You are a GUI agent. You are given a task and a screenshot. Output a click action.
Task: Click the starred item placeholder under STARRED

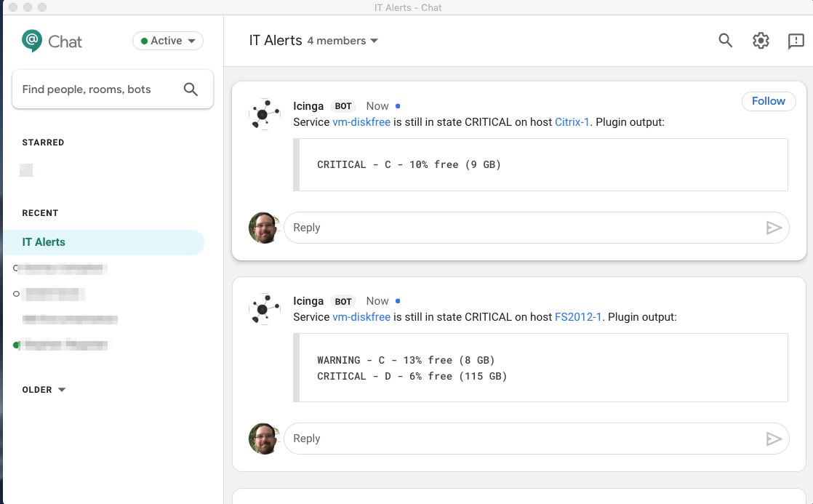click(26, 170)
